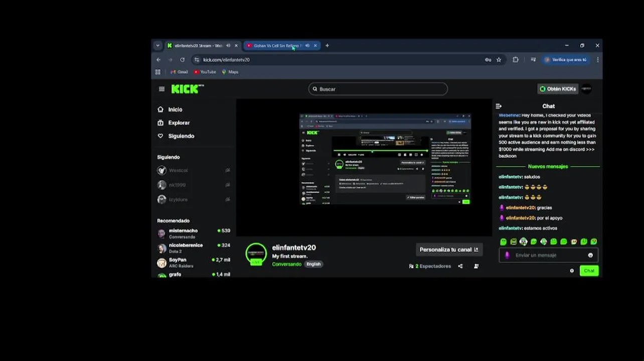Image resolution: width=644 pixels, height=361 pixels.
Task: Open the Kick sidebar hamburger menu
Action: click(162, 89)
